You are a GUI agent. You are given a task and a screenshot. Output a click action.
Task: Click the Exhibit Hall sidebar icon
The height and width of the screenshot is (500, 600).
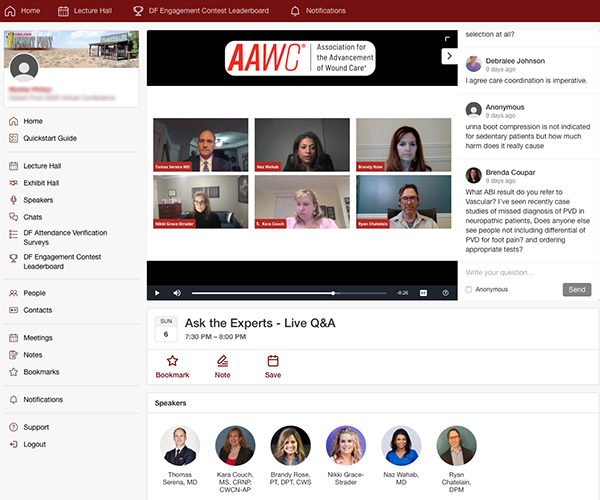point(13,183)
